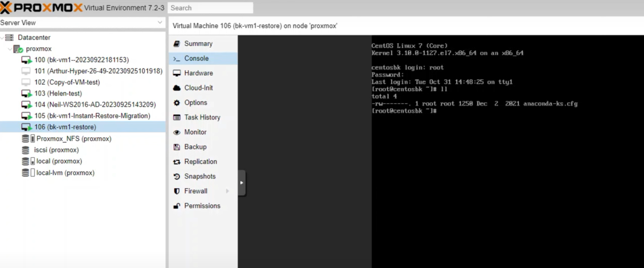Click inside the CentOS console terminal
The width and height of the screenshot is (644, 268).
(x=508, y=152)
